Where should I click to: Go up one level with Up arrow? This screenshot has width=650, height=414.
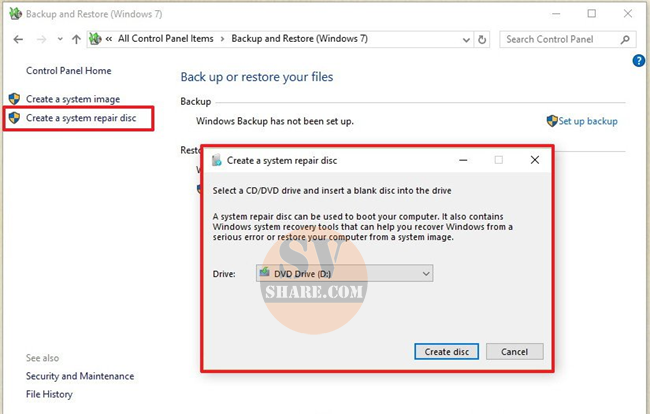(x=76, y=39)
